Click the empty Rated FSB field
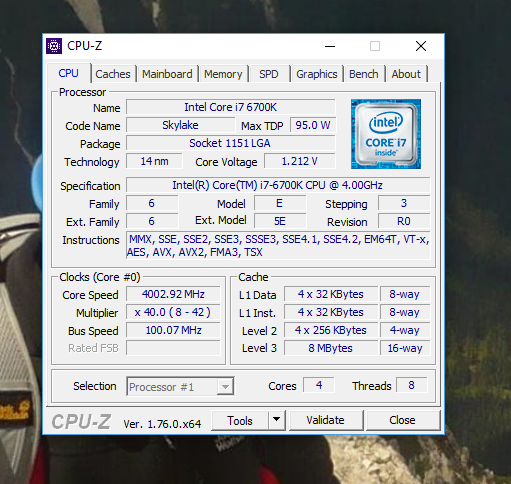511x484 pixels. click(173, 348)
